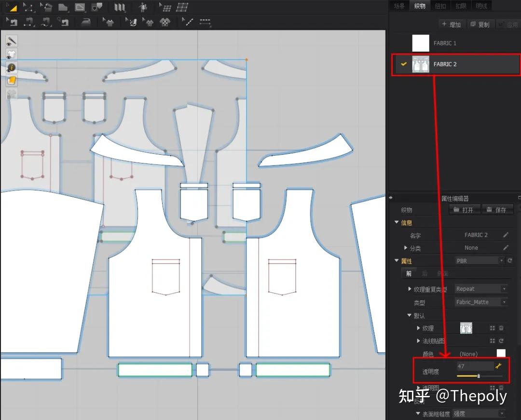Viewport: 521px width, 420px height.
Task: Click the trash icon beside 纹理 texture
Action: (501, 328)
